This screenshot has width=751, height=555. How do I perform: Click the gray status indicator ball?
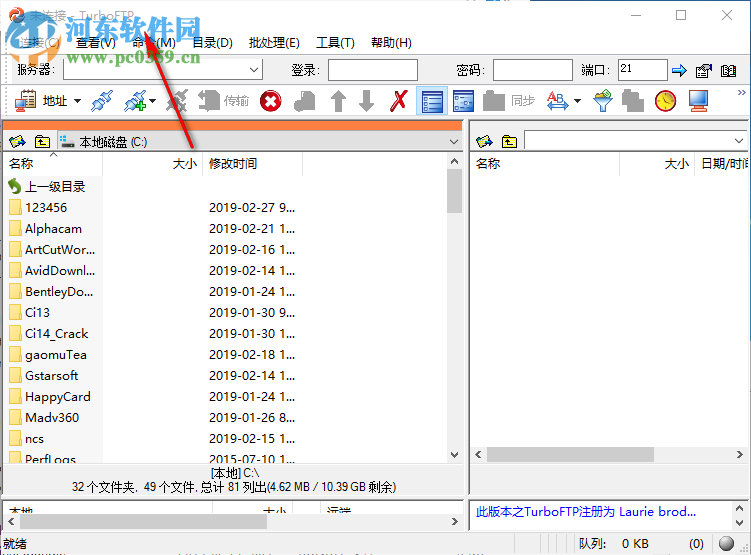726,543
